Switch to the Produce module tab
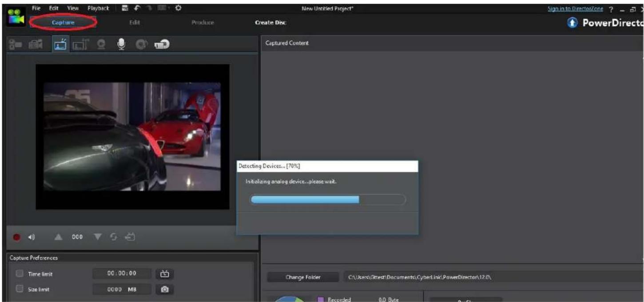This screenshot has width=644, height=302. (203, 22)
